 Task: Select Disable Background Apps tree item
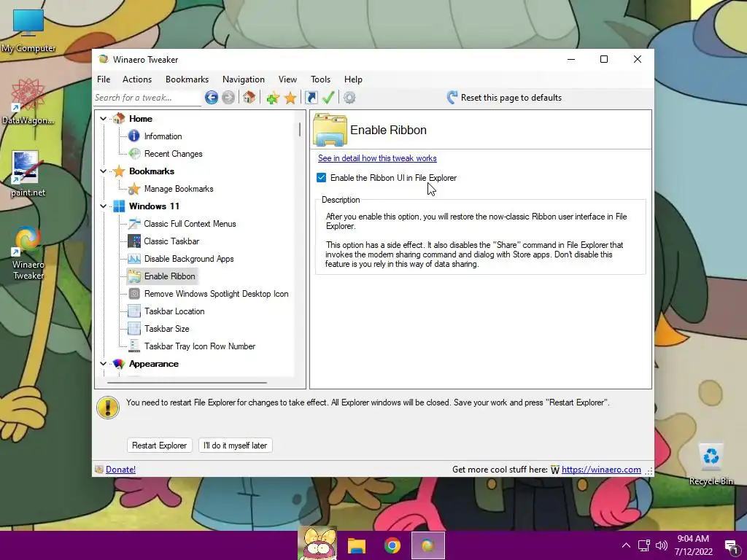click(189, 259)
